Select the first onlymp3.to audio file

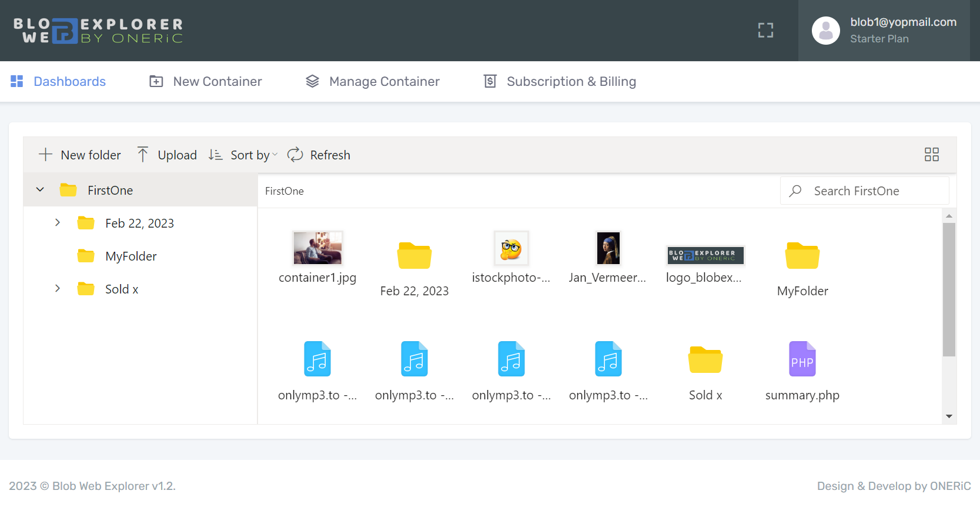pyautogui.click(x=317, y=359)
